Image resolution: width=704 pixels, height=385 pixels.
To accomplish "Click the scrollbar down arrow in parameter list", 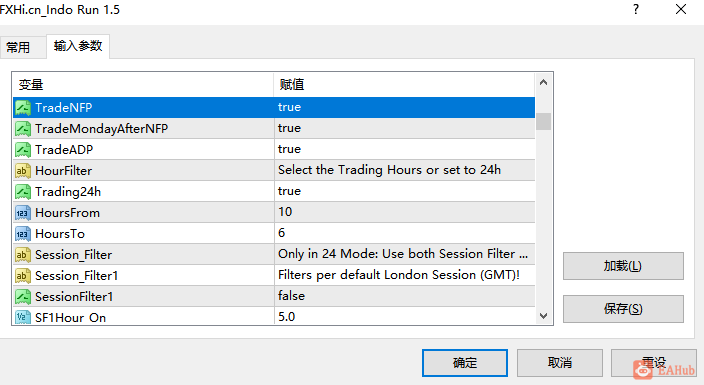I will pyautogui.click(x=543, y=316).
